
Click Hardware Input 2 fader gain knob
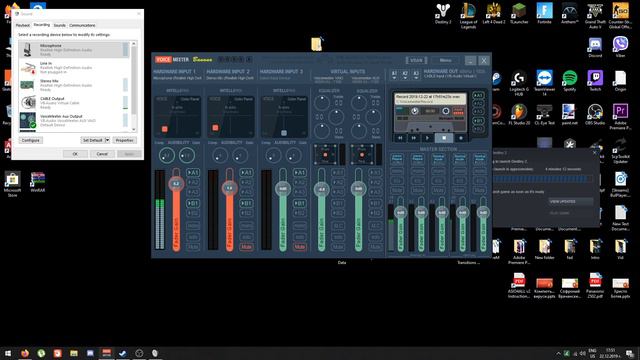point(229,188)
